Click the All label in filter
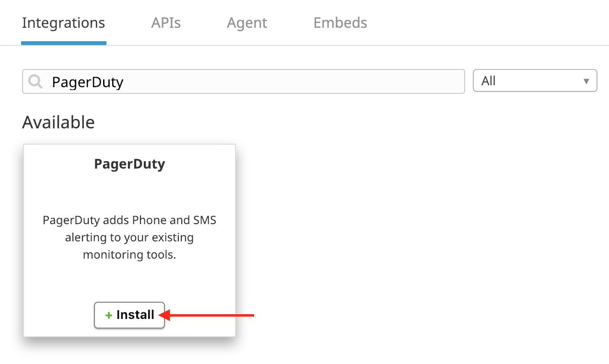Viewport: 609px width, 364px height. 488,81
